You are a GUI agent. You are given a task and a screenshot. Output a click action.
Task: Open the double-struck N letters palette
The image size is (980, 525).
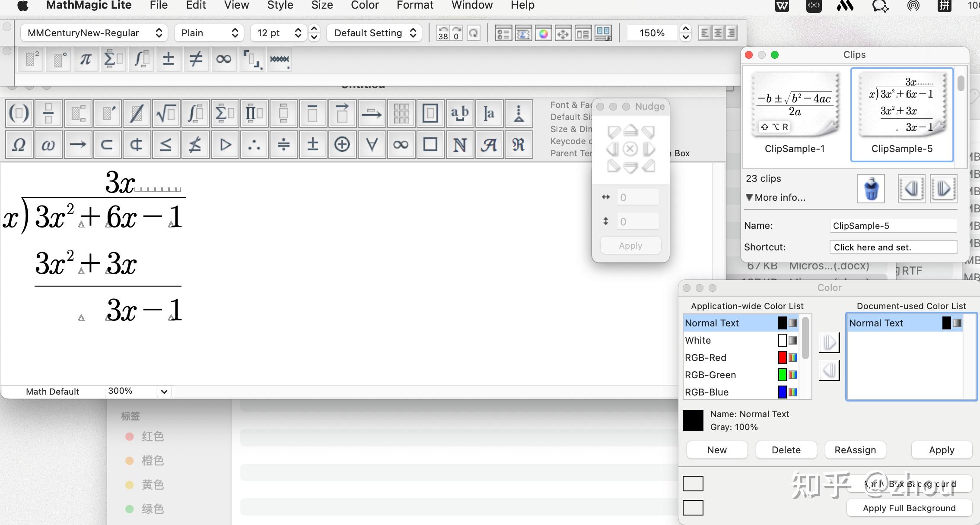pyautogui.click(x=460, y=144)
